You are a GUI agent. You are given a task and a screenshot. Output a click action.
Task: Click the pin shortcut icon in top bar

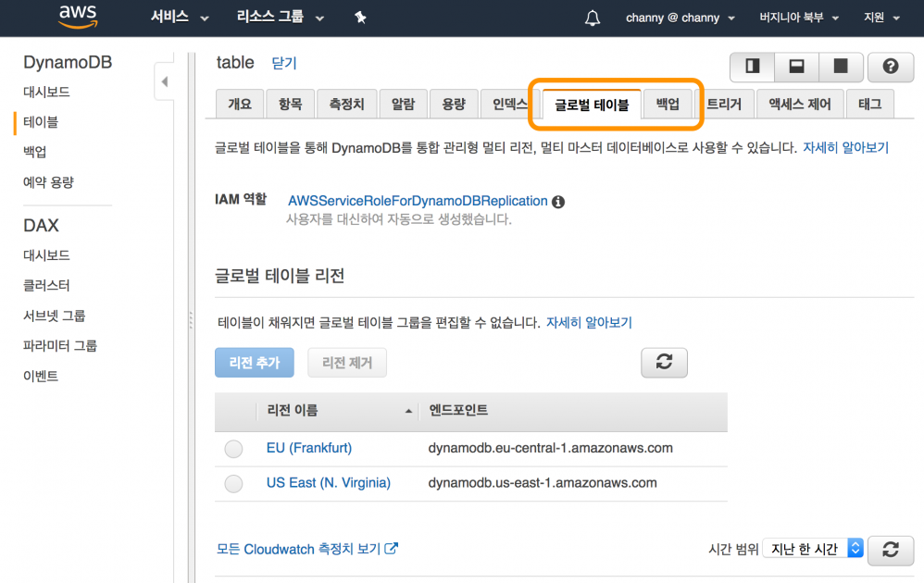click(x=360, y=18)
